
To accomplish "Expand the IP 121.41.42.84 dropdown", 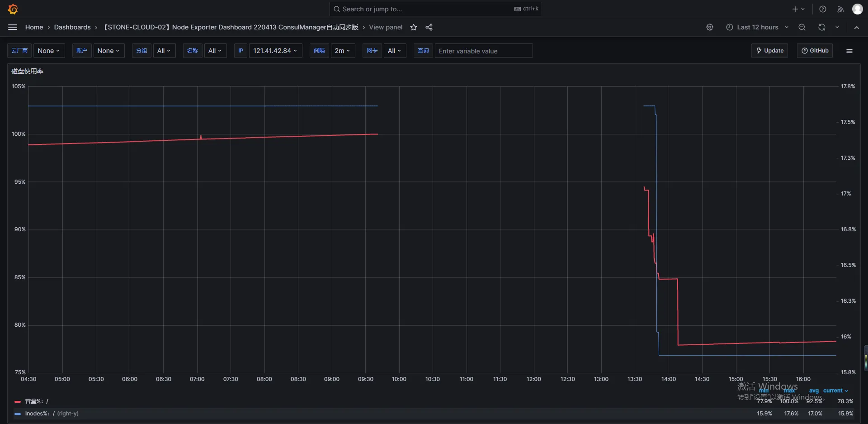I will point(275,51).
